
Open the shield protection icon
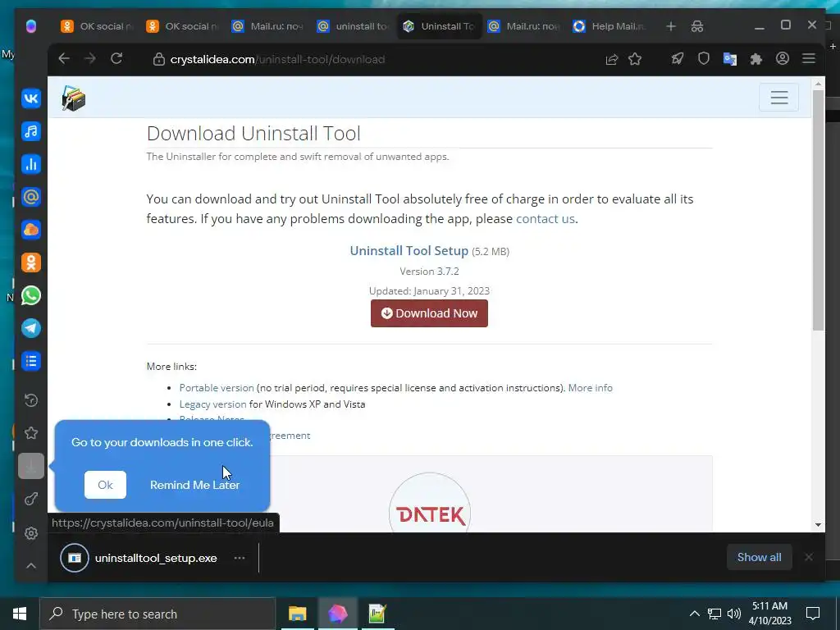703,59
